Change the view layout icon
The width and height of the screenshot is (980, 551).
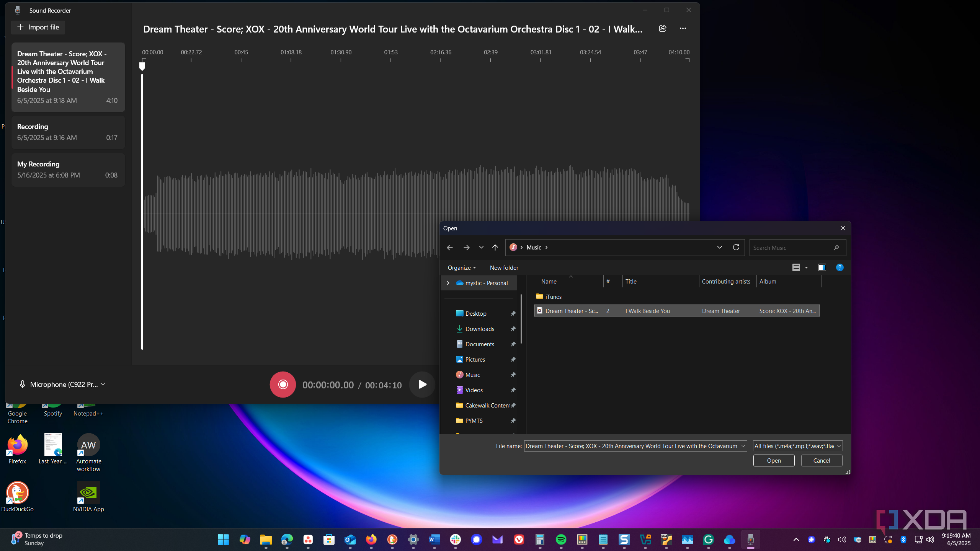tap(796, 268)
